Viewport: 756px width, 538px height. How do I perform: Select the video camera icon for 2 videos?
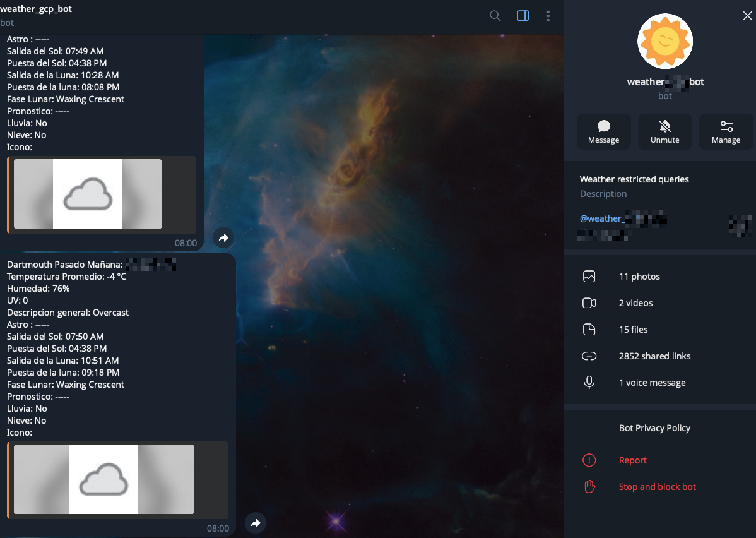(589, 302)
